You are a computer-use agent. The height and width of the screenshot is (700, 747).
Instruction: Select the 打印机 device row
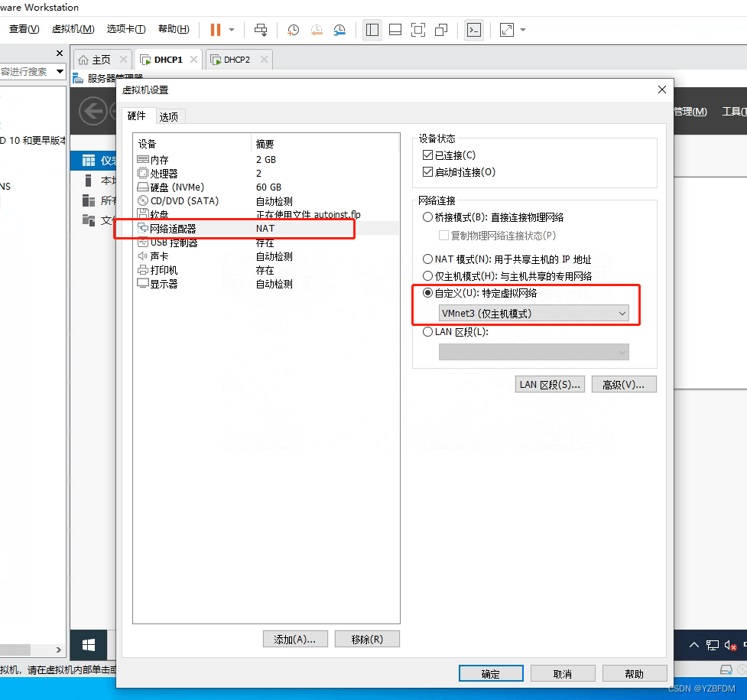[x=266, y=270]
